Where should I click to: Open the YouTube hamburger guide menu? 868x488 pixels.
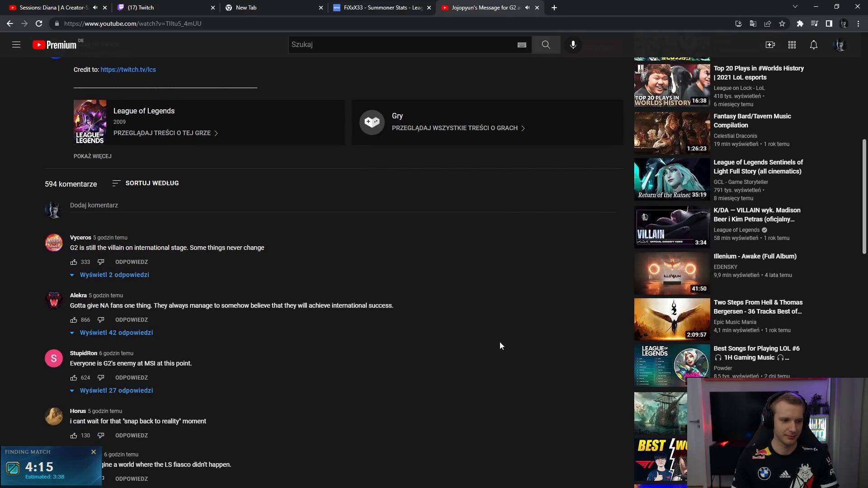16,45
